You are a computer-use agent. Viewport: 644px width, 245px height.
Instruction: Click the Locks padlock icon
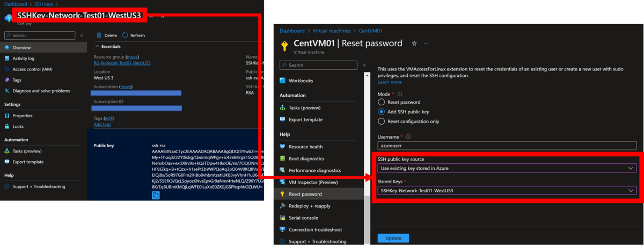pyautogui.click(x=7, y=126)
